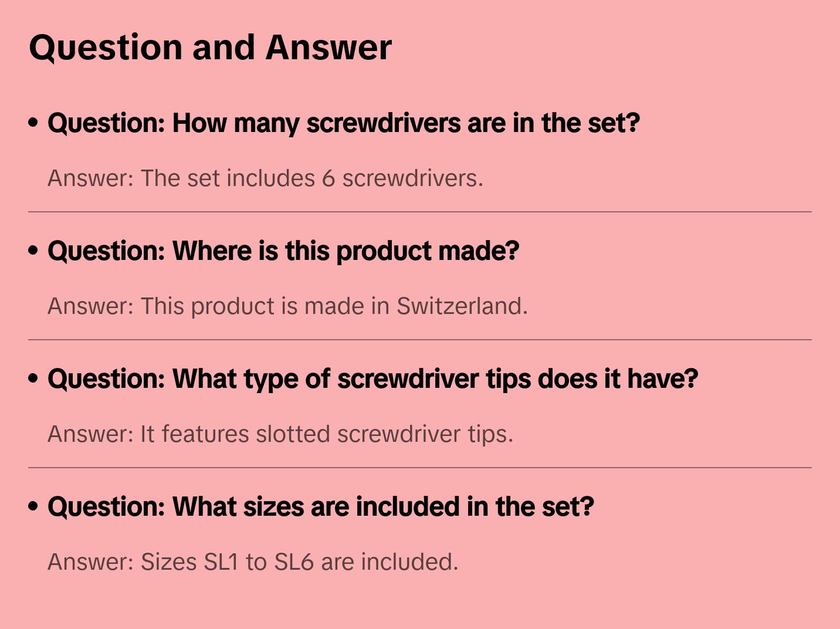The image size is (840, 629).
Task: Select the "What sizes are included" question
Action: 321,507
